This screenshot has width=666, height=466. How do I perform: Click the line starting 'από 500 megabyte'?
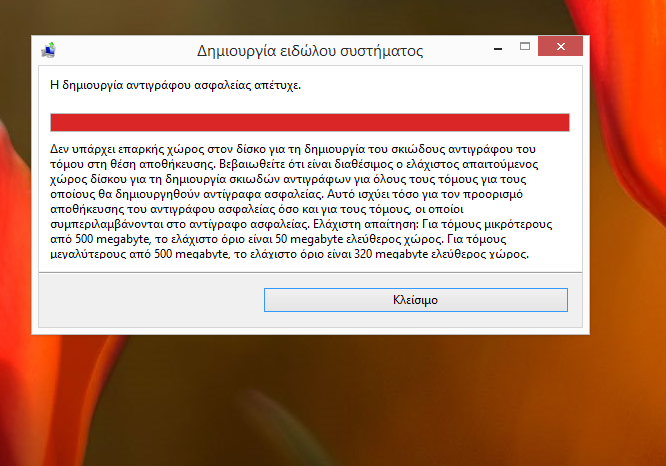pyautogui.click(x=278, y=239)
